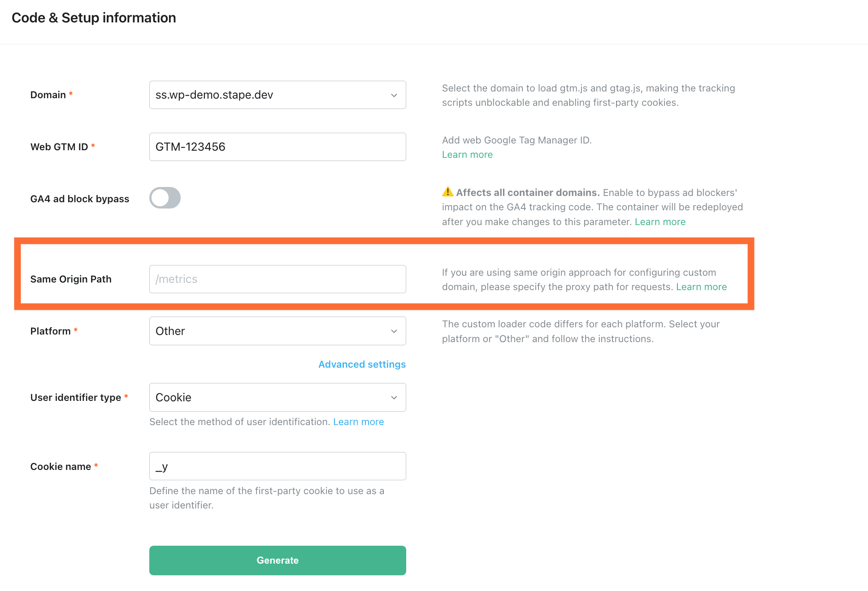Select the Code & Setup information heading

pyautogui.click(x=94, y=17)
